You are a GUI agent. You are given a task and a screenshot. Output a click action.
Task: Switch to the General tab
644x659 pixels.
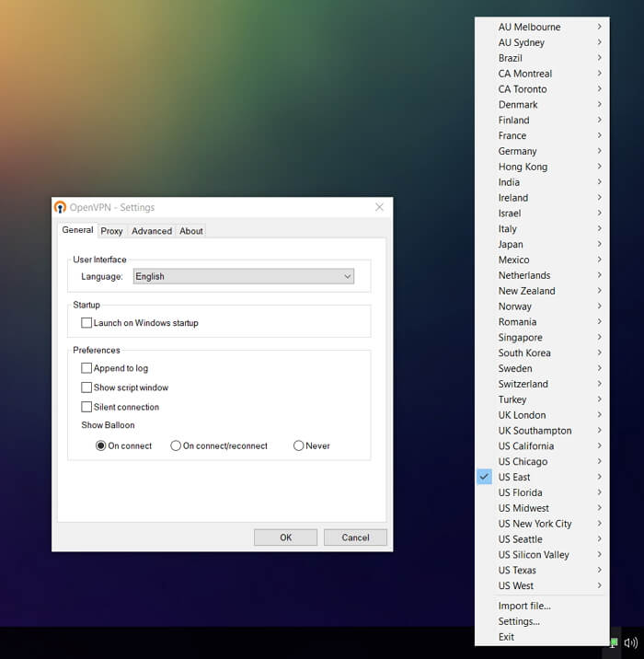tap(77, 230)
